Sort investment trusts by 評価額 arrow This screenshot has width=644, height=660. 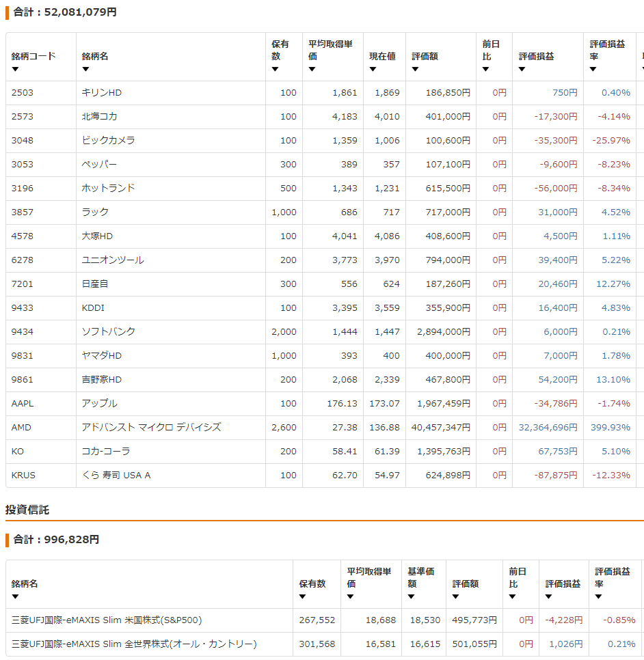tap(456, 596)
